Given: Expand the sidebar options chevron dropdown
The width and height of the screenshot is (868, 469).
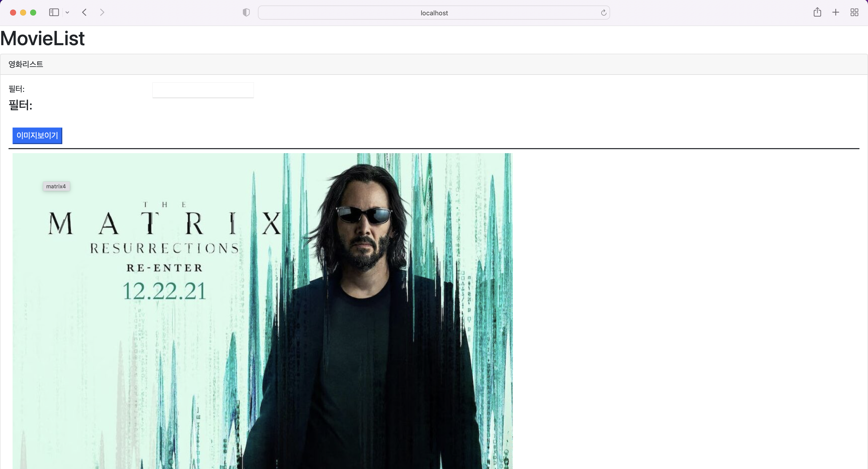Looking at the screenshot, I should [x=67, y=13].
